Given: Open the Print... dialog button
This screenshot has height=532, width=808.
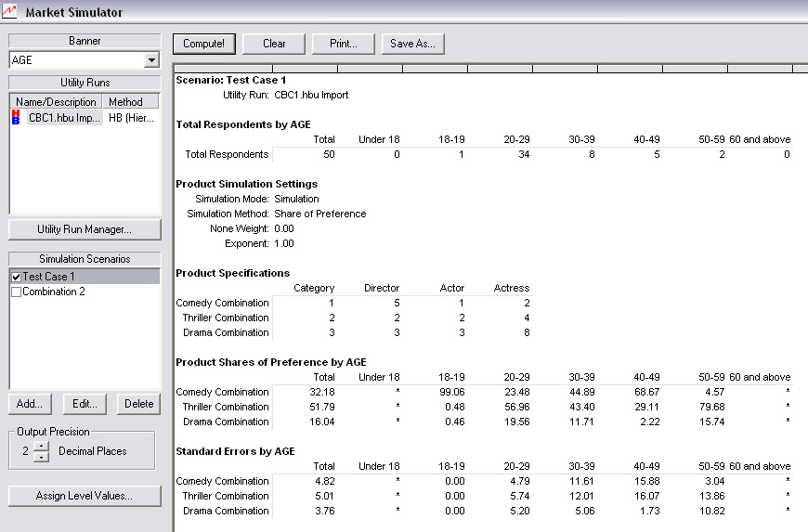Looking at the screenshot, I should point(344,44).
